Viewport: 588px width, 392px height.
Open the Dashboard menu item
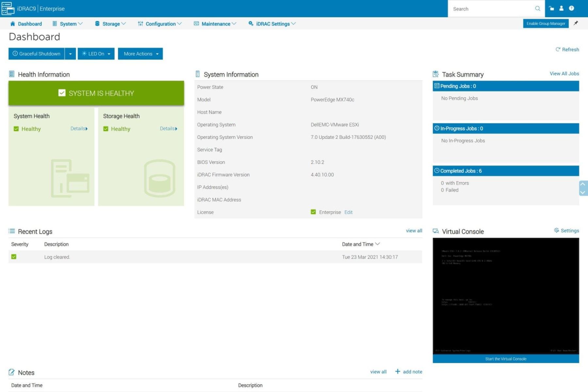coord(26,24)
